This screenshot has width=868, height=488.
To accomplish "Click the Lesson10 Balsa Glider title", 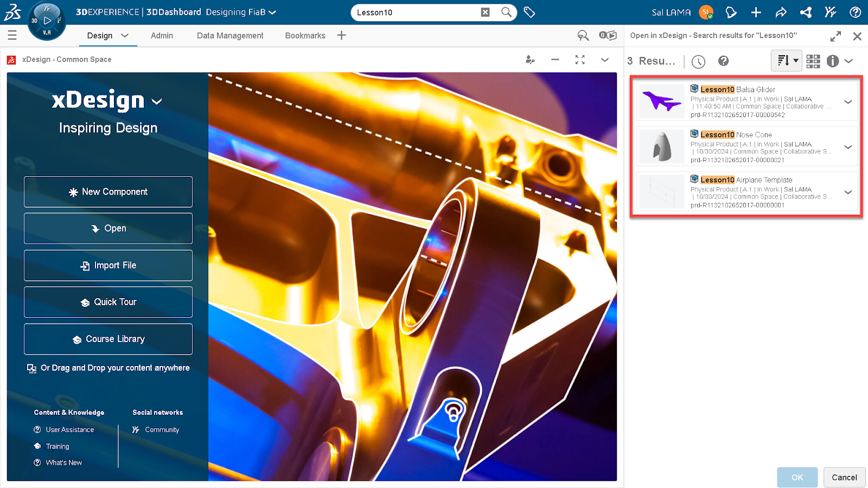I will click(x=738, y=89).
